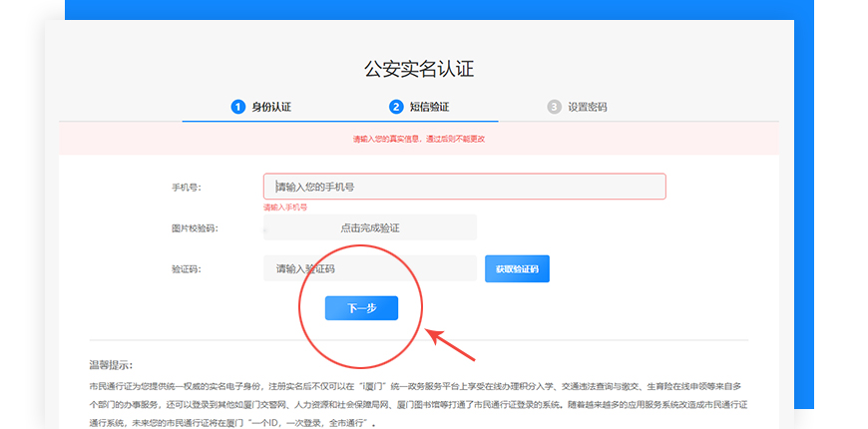868x429 pixels.
Task: Click 点击完成验证 to verify captcha
Action: 370,227
